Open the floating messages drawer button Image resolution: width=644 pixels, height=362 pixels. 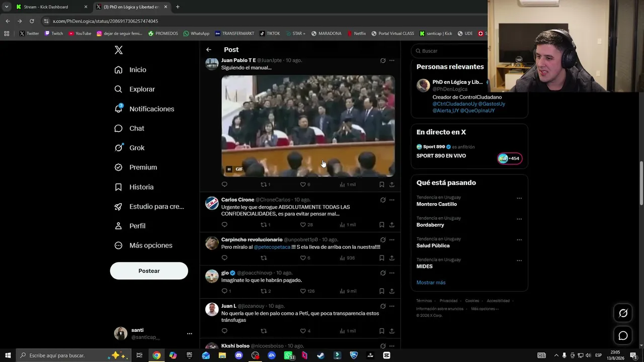click(623, 336)
